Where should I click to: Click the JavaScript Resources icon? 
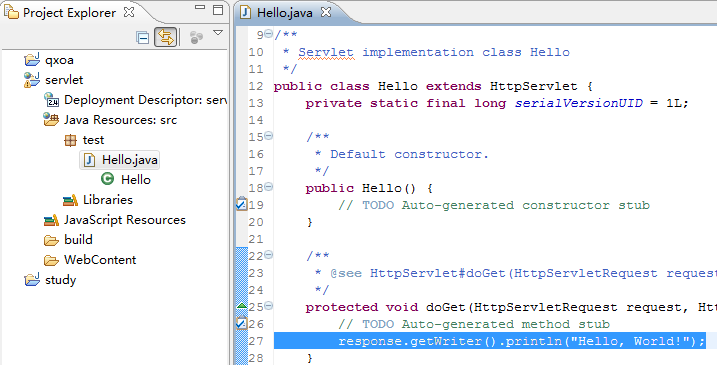(x=51, y=220)
